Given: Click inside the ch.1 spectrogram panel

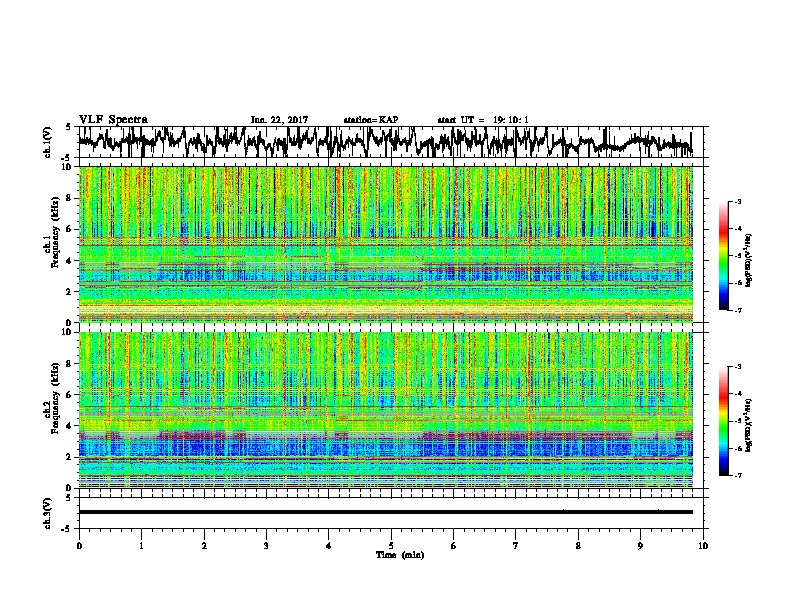Looking at the screenshot, I should pos(385,244).
